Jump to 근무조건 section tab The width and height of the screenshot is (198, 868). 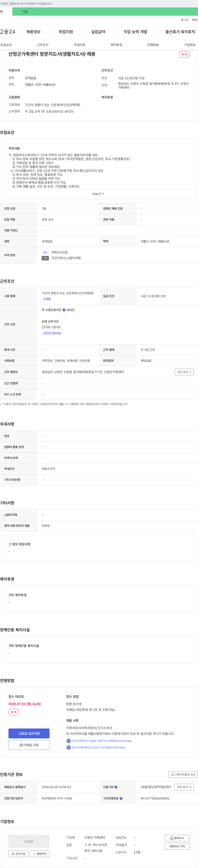(43, 45)
